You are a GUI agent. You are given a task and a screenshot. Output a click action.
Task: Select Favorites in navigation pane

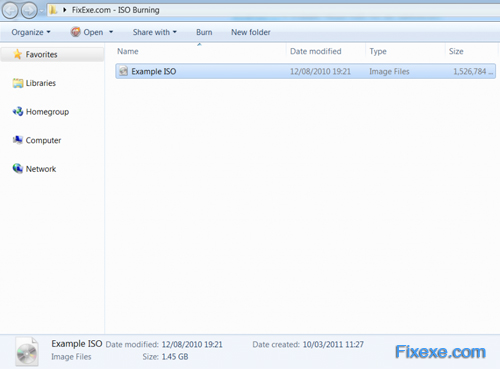pos(41,54)
